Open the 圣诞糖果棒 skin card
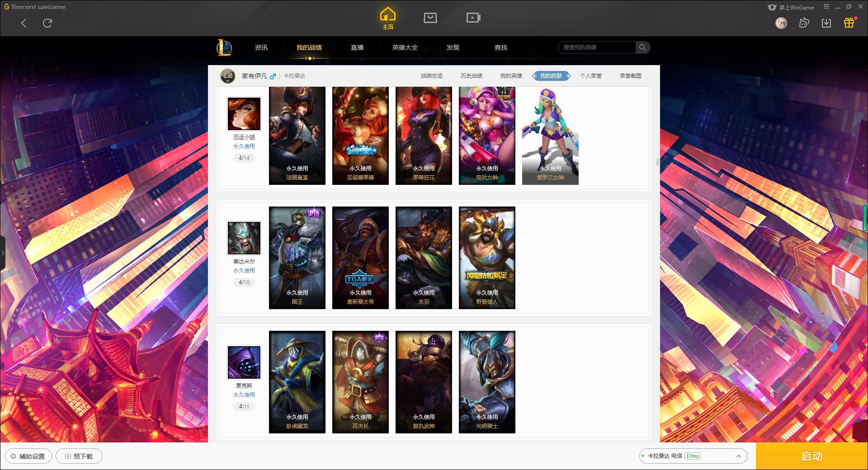The height and width of the screenshot is (470, 868). 360,136
